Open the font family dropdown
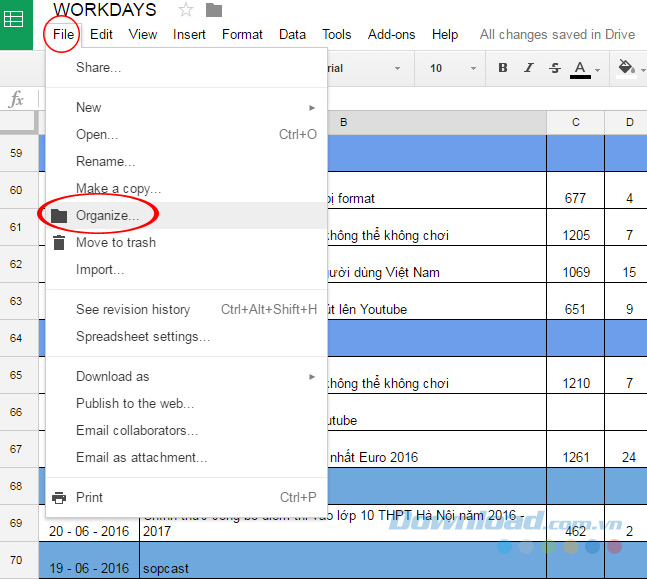 coord(365,68)
